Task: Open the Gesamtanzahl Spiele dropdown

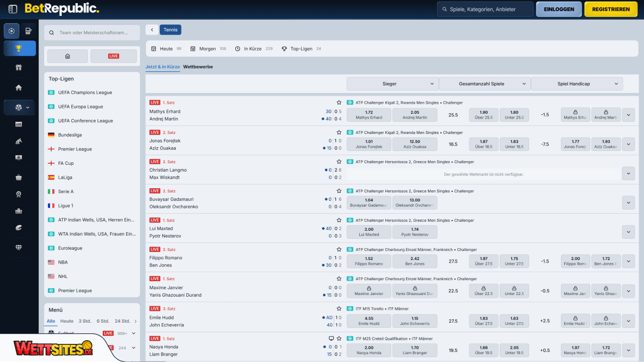Action: point(484,83)
